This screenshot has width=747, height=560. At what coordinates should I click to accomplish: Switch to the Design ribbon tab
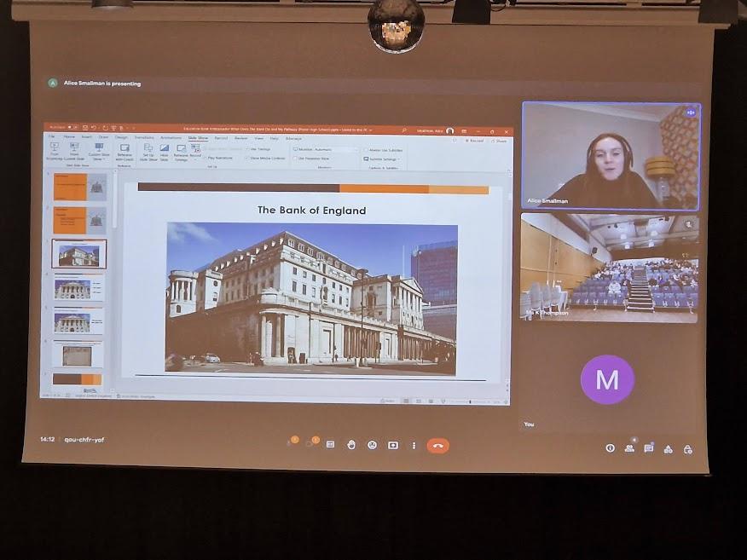tap(120, 137)
